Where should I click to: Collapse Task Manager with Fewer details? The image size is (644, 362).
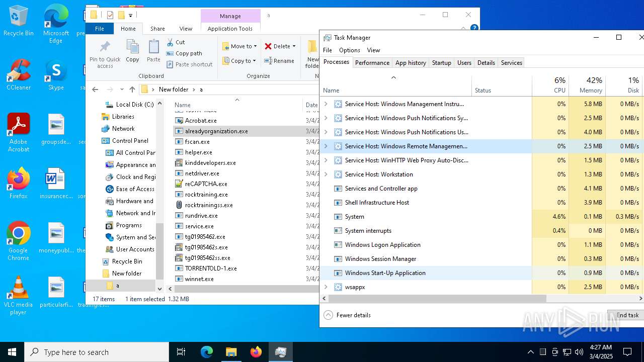(348, 315)
